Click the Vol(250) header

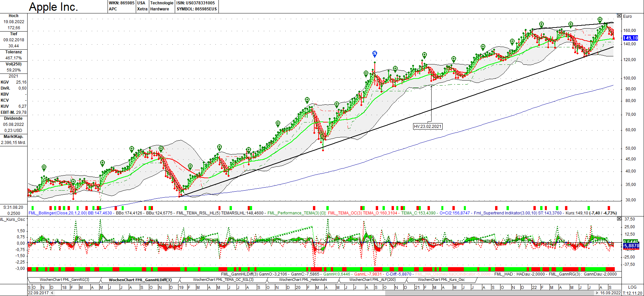pyautogui.click(x=13, y=64)
